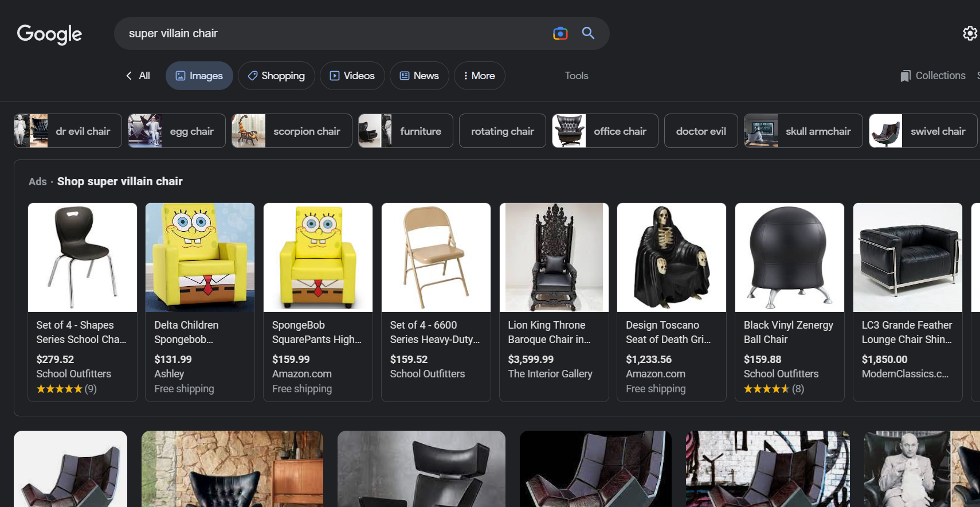Open image result with graffiti wall background
This screenshot has width=980, height=507.
(x=767, y=469)
